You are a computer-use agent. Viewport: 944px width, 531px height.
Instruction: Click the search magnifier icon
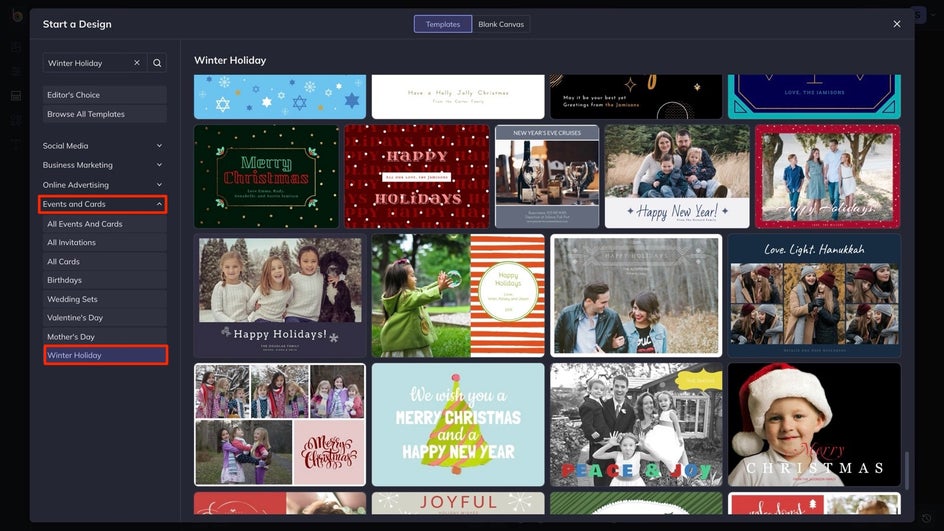[157, 63]
